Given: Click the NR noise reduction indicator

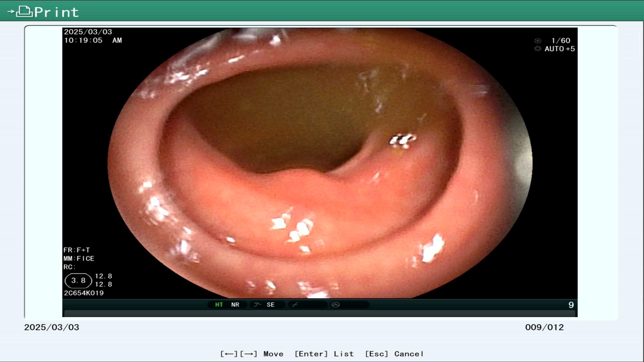Looking at the screenshot, I should point(235,305).
